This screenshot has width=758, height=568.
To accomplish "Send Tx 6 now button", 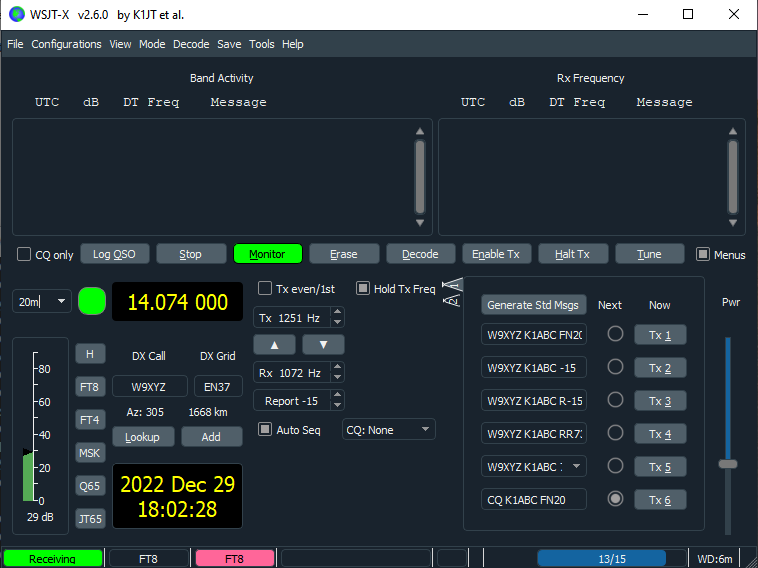I will pos(660,500).
